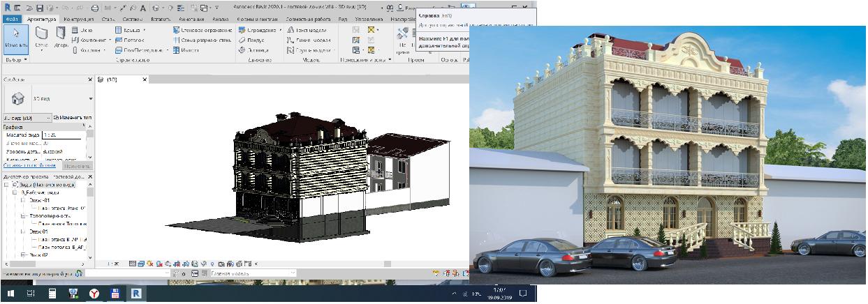The height and width of the screenshot is (304, 868).
Task: Close the Диспетчер проекта panel
Action: (90, 177)
